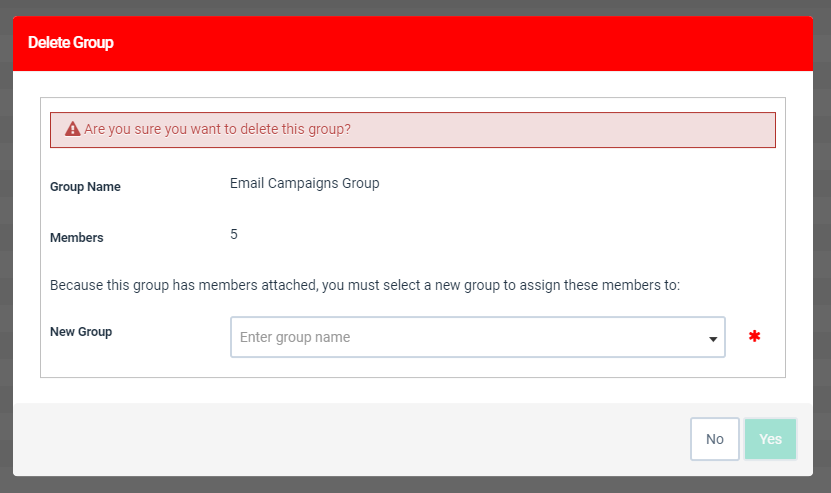Click the Email Campaigns Group value

click(304, 183)
